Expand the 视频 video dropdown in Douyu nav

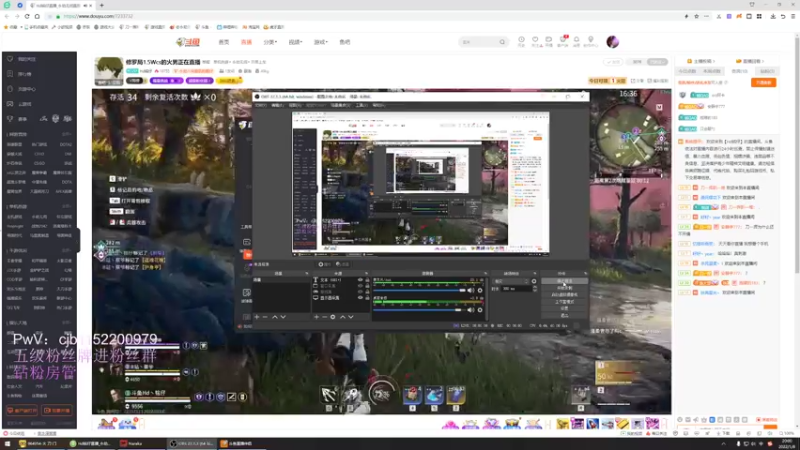pyautogui.click(x=295, y=42)
